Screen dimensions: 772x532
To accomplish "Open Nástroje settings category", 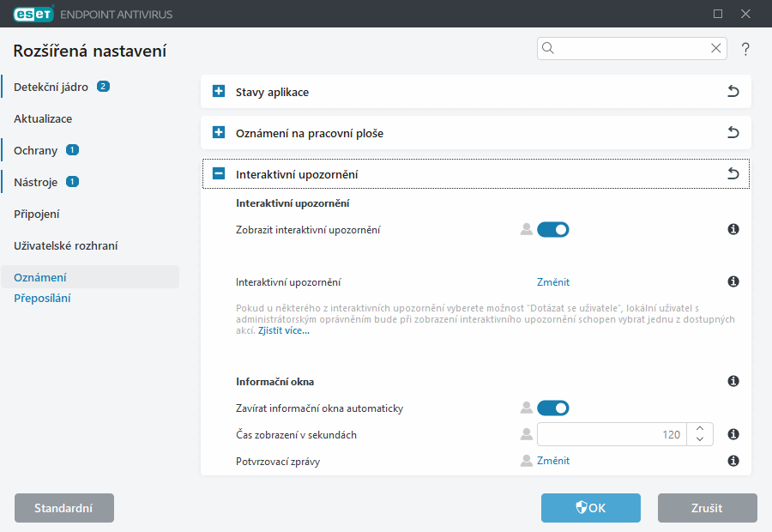I will [x=35, y=182].
